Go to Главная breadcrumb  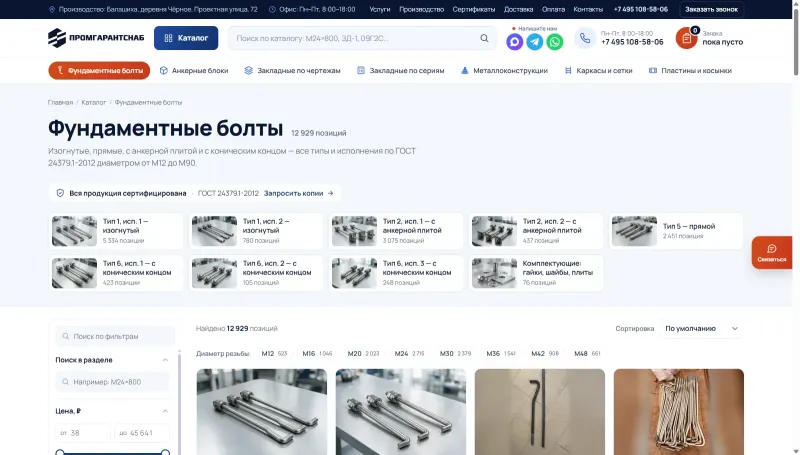pyautogui.click(x=60, y=103)
